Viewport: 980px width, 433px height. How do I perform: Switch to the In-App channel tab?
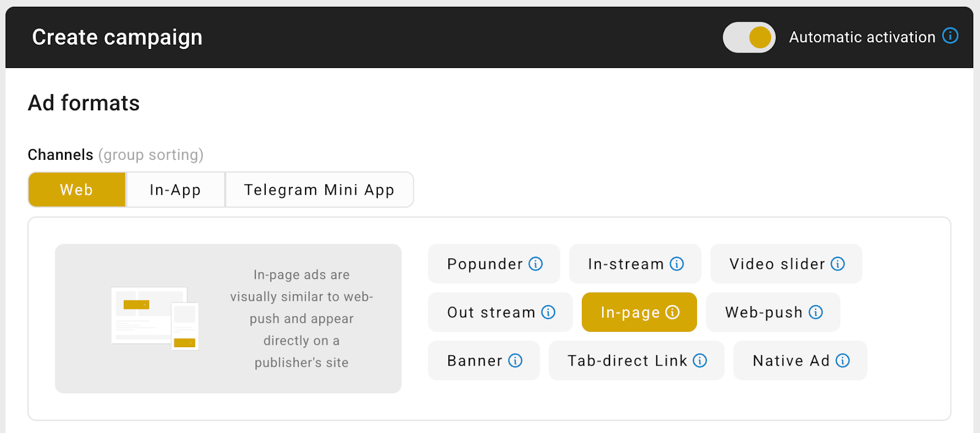click(175, 190)
